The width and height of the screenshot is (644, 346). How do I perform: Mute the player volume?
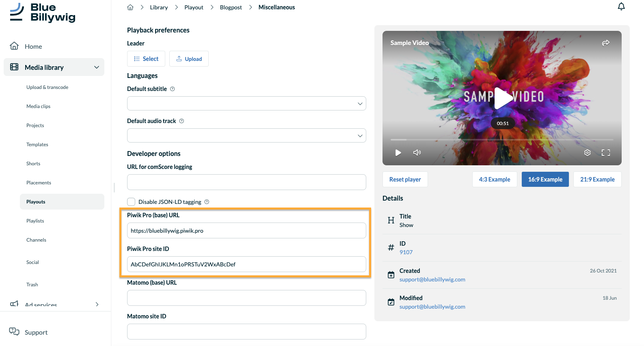[x=417, y=153]
